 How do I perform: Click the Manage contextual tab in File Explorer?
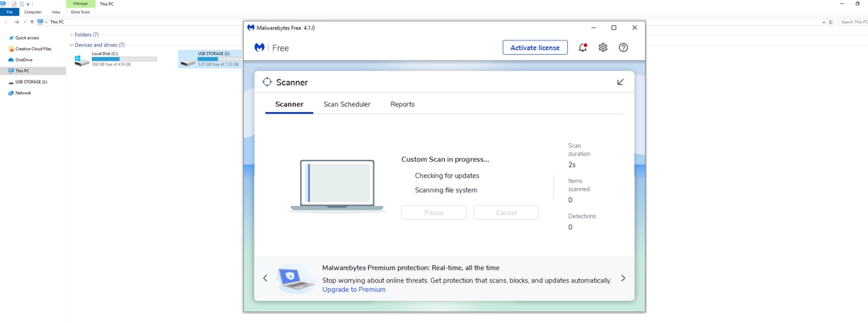[80, 4]
